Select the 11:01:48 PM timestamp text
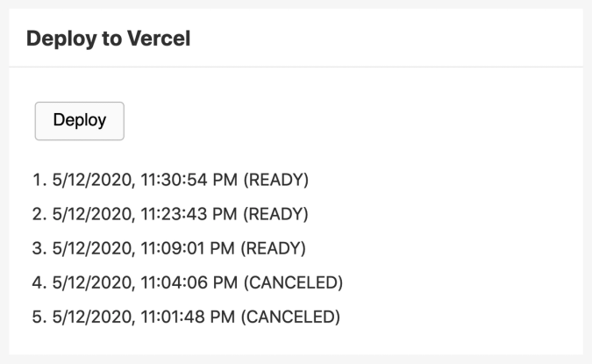592x364 pixels. 188,317
